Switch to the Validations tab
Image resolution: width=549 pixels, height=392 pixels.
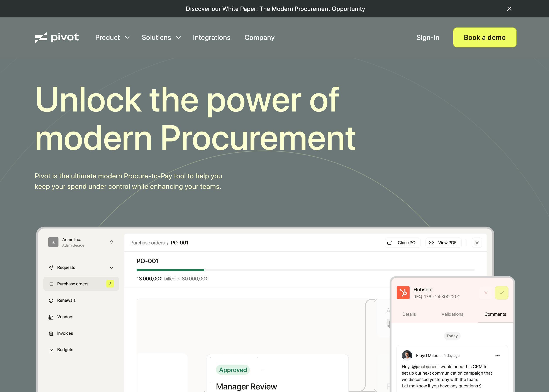click(x=452, y=314)
